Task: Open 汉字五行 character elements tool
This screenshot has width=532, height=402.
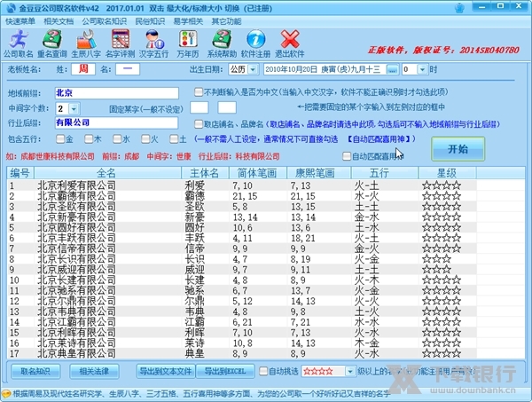Action: [x=153, y=43]
